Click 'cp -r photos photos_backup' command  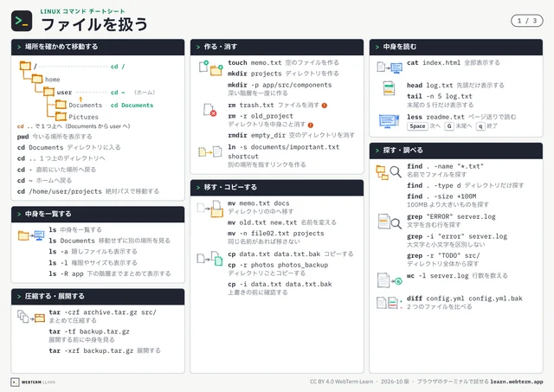pyautogui.click(x=278, y=265)
